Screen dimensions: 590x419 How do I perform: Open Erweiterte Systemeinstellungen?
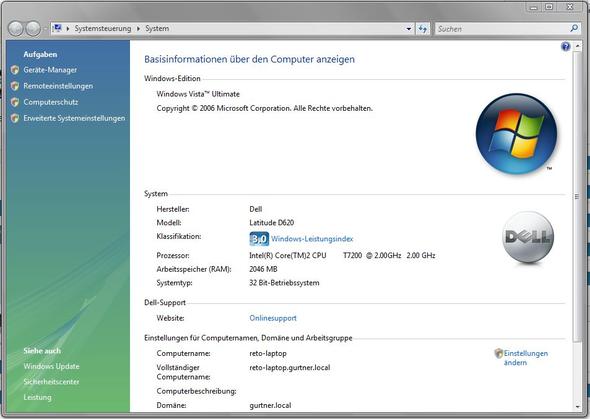pyautogui.click(x=74, y=118)
